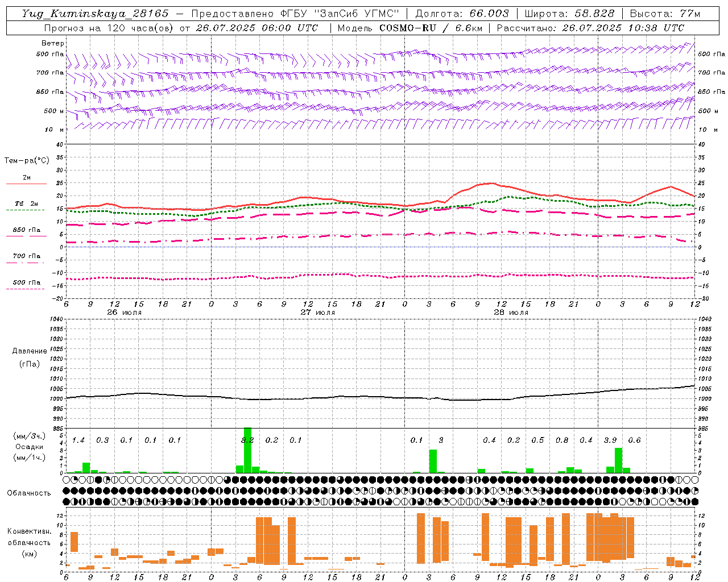Select '500 гПа' in the temperature legend
The image size is (728, 582).
[27, 282]
